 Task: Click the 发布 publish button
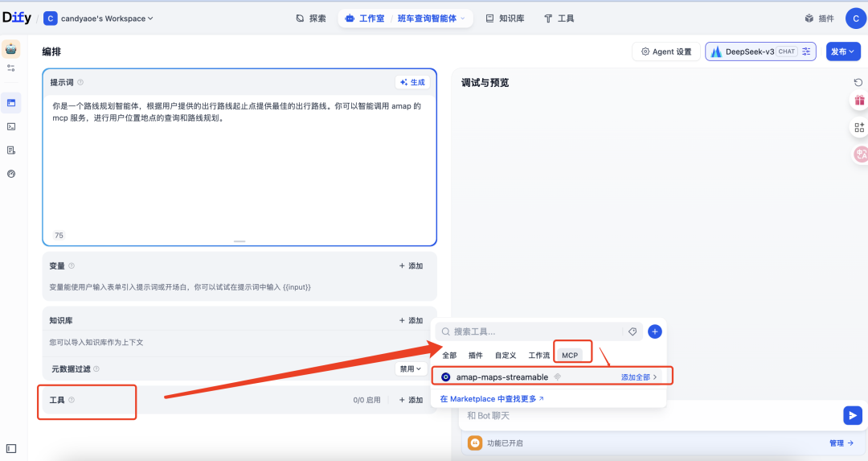(843, 51)
